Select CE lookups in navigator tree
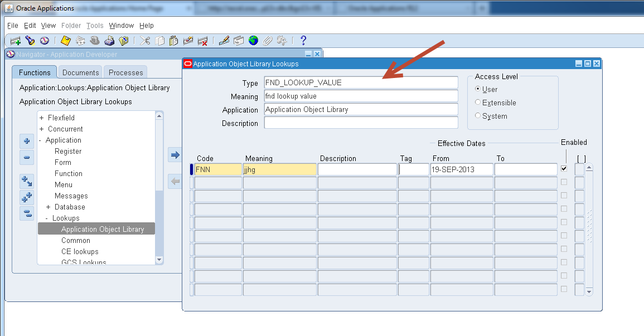 pyautogui.click(x=80, y=251)
